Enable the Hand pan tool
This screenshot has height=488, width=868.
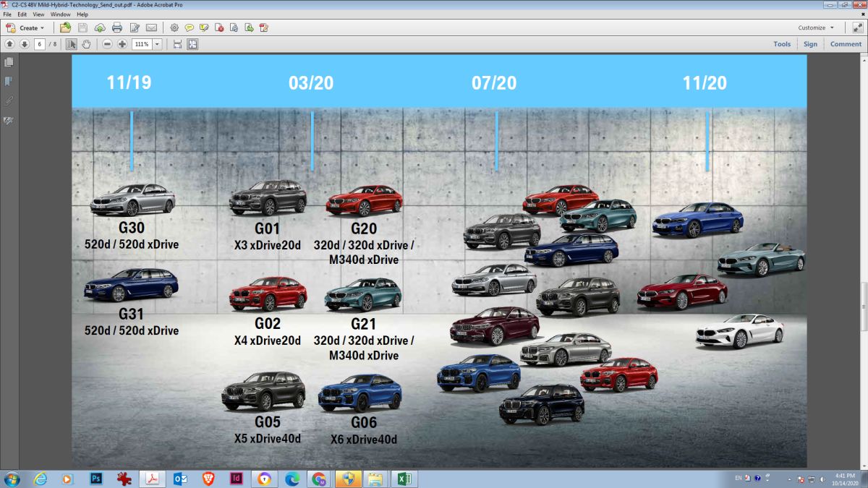point(86,44)
